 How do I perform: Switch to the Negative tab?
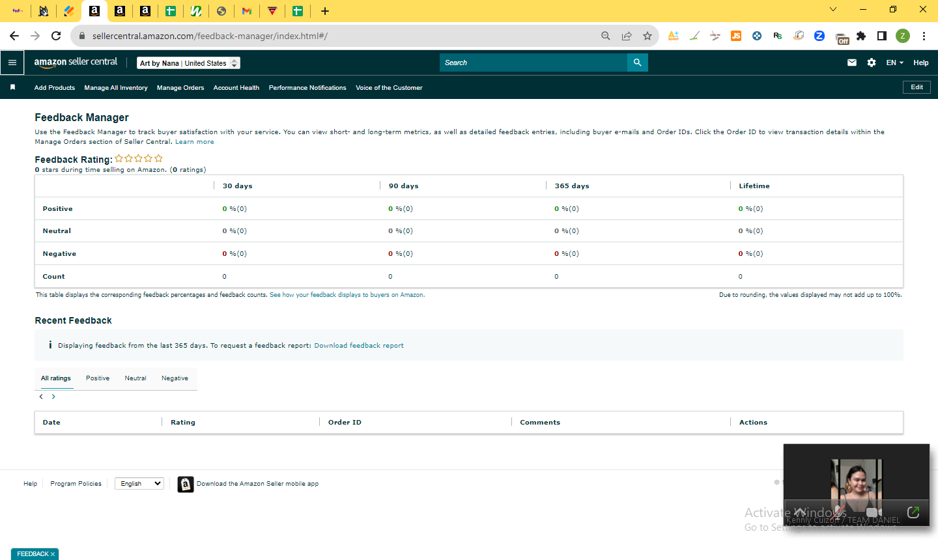(x=175, y=378)
